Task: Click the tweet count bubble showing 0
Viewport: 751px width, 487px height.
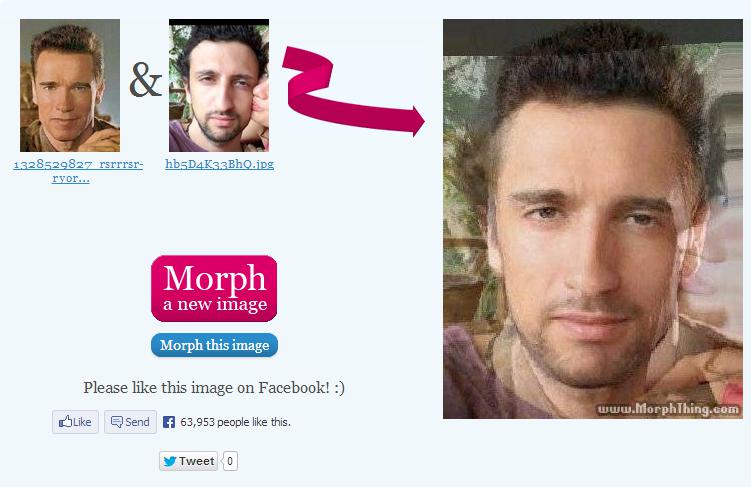Action: click(230, 461)
